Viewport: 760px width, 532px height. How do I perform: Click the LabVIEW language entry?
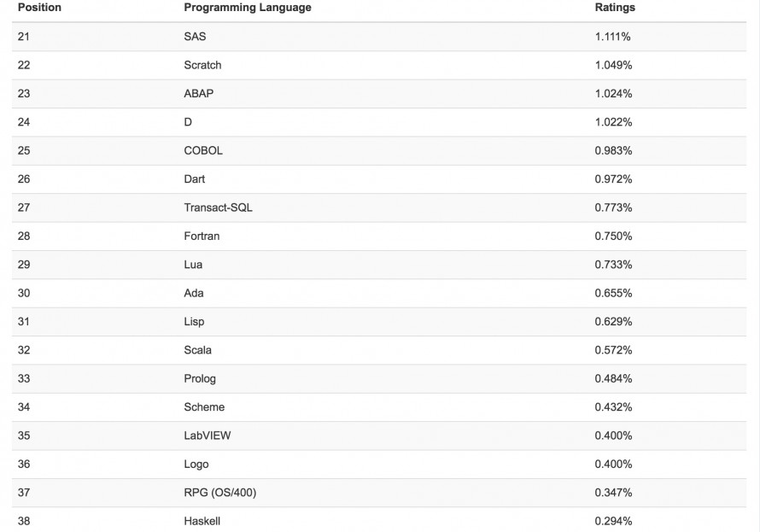(207, 436)
